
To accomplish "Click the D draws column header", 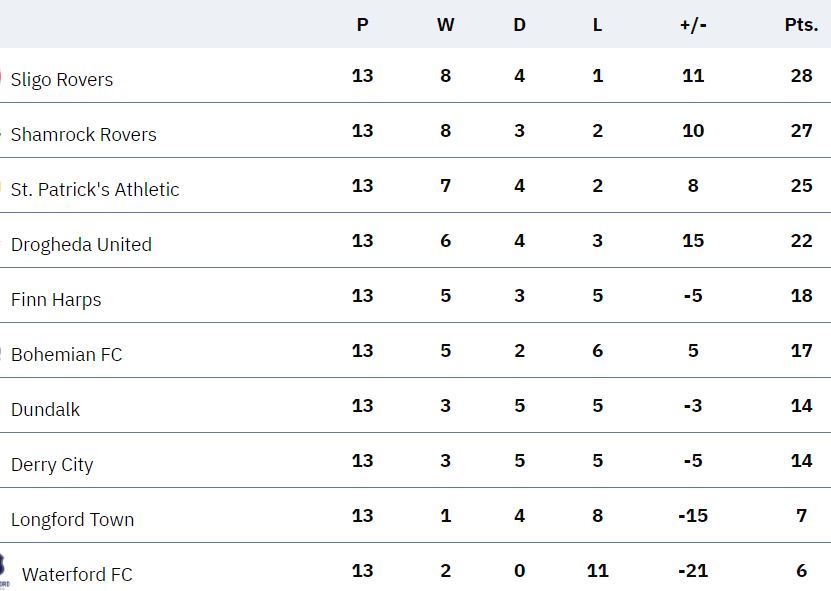I will click(x=519, y=25).
